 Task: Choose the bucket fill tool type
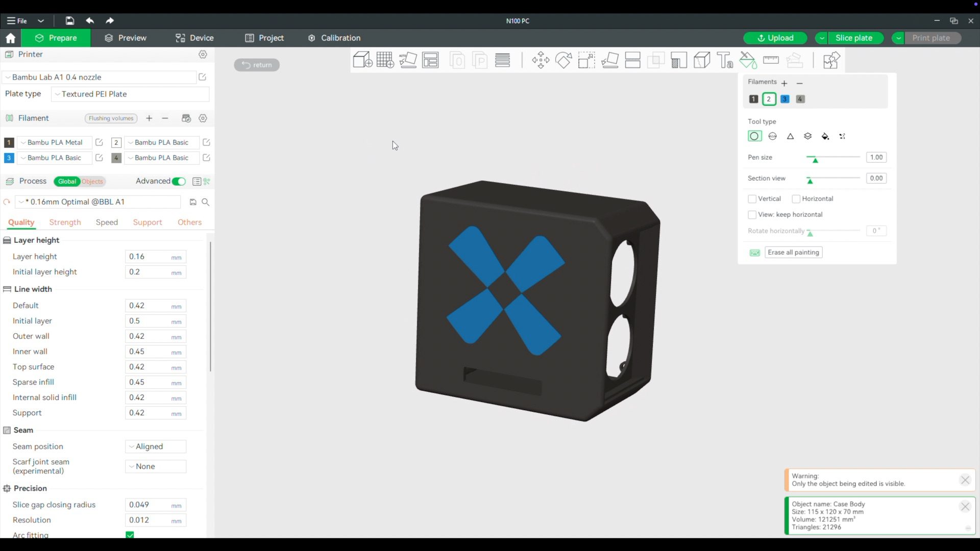click(x=825, y=136)
